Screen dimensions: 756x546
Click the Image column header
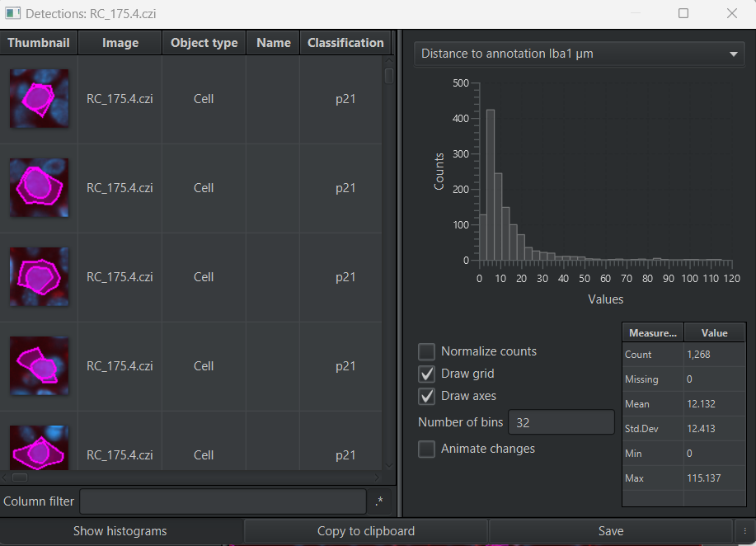[x=120, y=42]
